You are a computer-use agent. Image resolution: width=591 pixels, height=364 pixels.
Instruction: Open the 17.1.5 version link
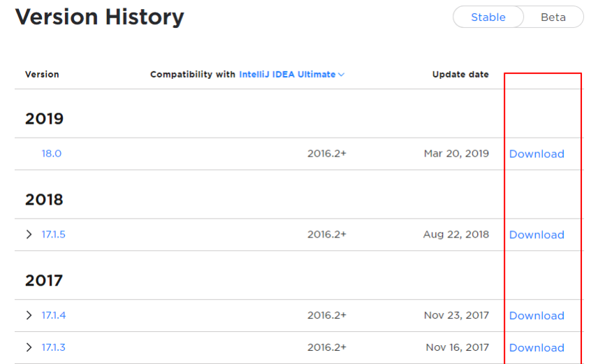(x=54, y=235)
